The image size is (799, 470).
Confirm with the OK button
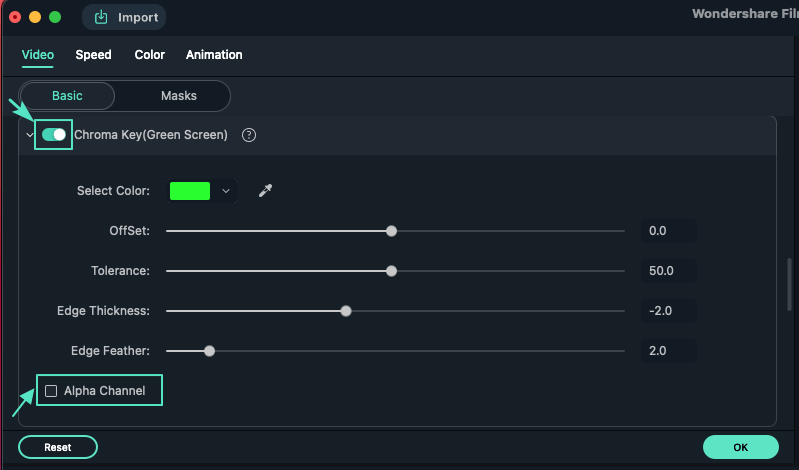point(740,447)
